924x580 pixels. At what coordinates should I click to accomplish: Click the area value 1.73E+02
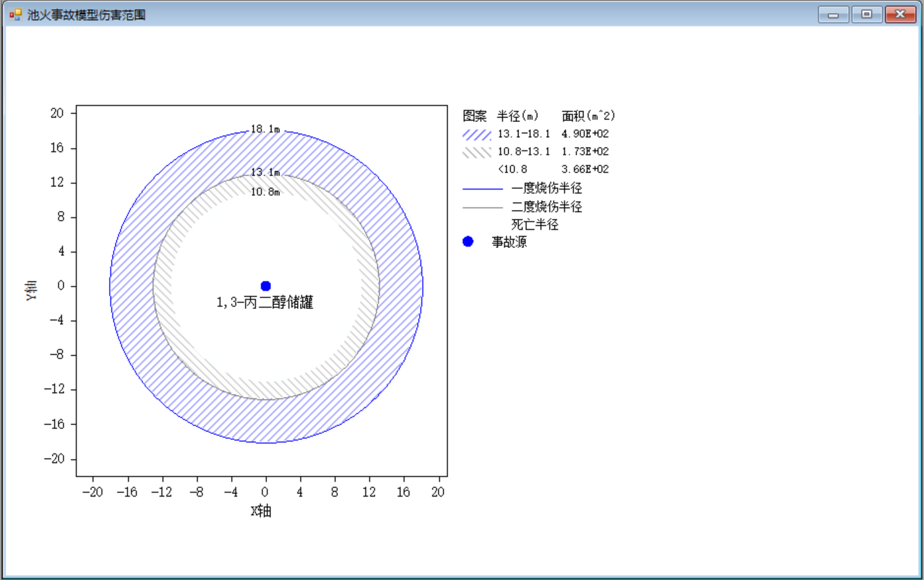pos(585,152)
